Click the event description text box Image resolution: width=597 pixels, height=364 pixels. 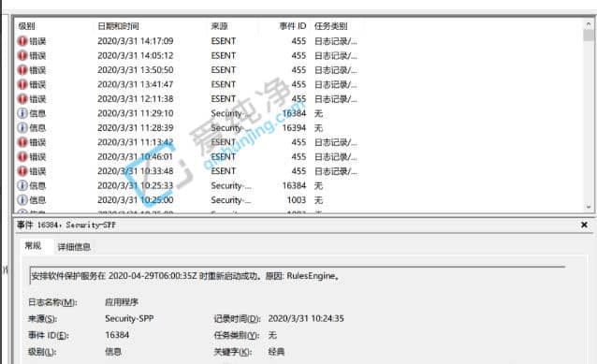pyautogui.click(x=297, y=276)
